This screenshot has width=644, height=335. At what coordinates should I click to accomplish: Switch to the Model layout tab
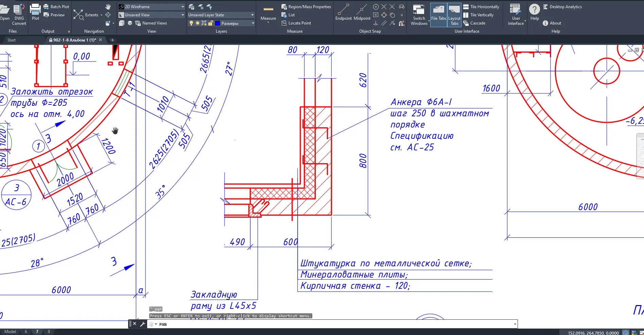point(10,332)
